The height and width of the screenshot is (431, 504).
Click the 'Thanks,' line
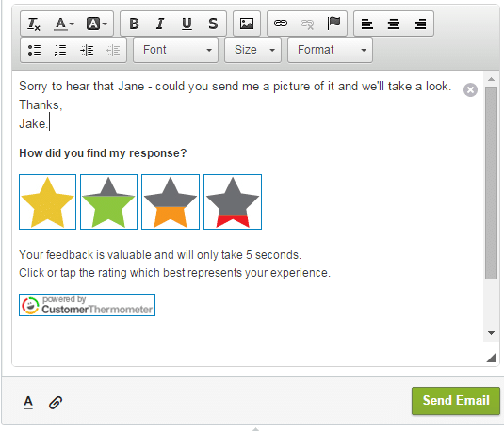tap(41, 105)
